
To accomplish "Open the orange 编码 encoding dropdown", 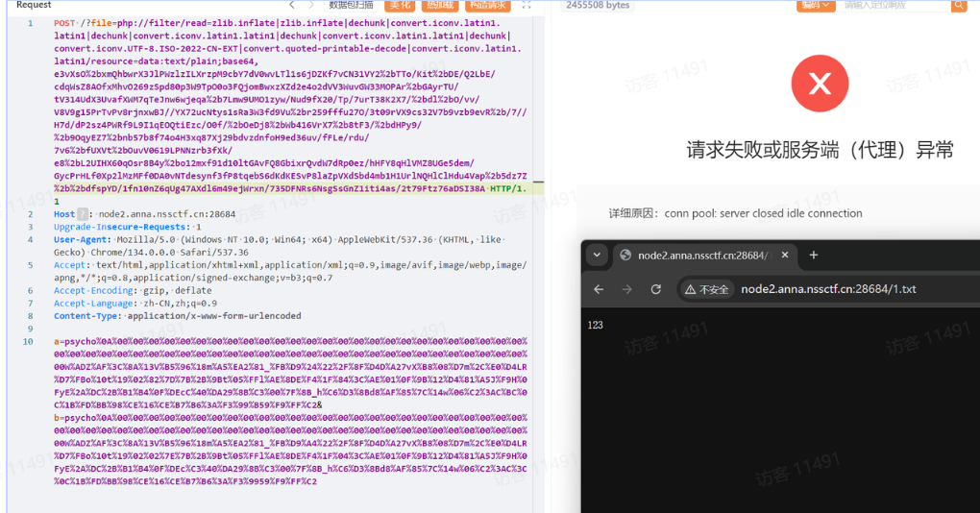I will pyautogui.click(x=815, y=5).
